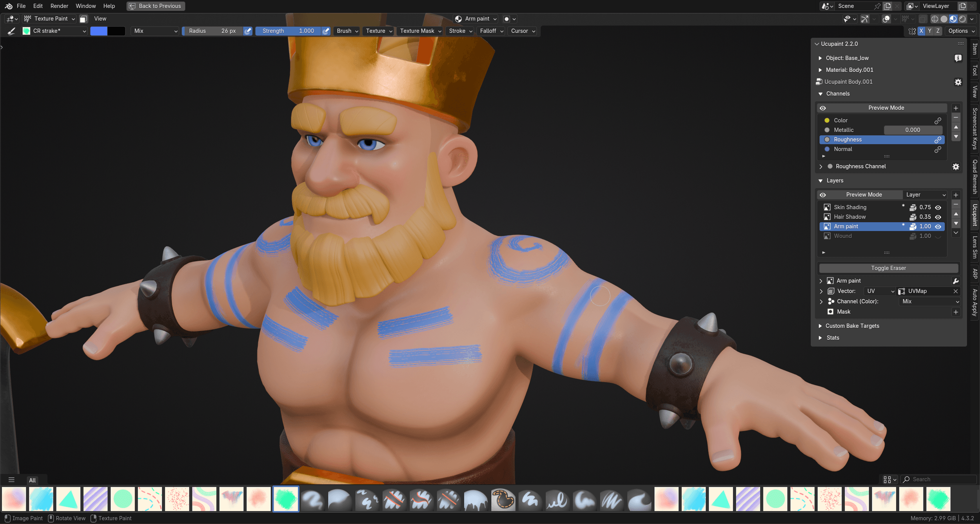Switch to wireframe shading icon
Viewport: 980px width, 524px height.
point(935,19)
